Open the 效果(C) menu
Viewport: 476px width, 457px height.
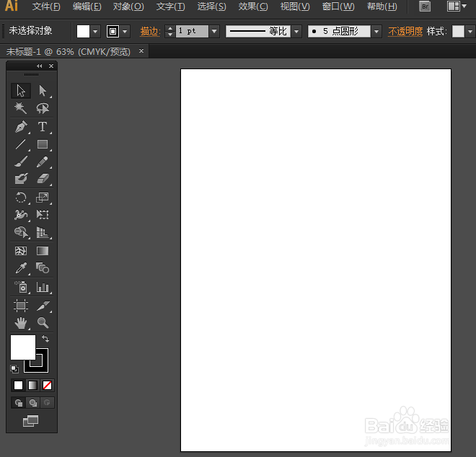click(253, 6)
